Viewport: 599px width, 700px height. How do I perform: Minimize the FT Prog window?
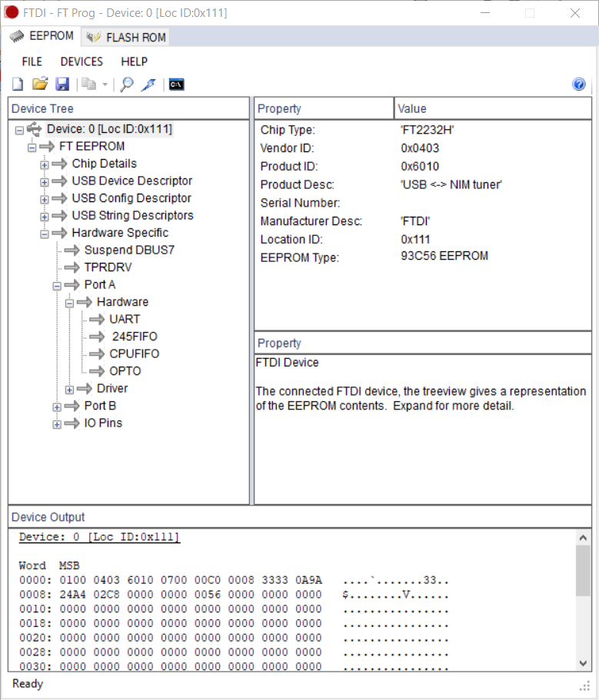coord(485,13)
